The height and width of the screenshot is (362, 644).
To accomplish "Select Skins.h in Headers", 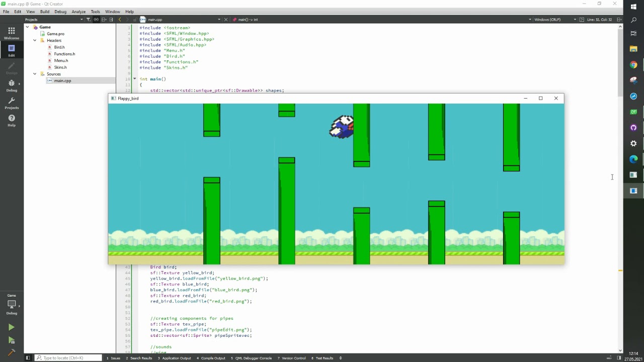I will tap(60, 67).
